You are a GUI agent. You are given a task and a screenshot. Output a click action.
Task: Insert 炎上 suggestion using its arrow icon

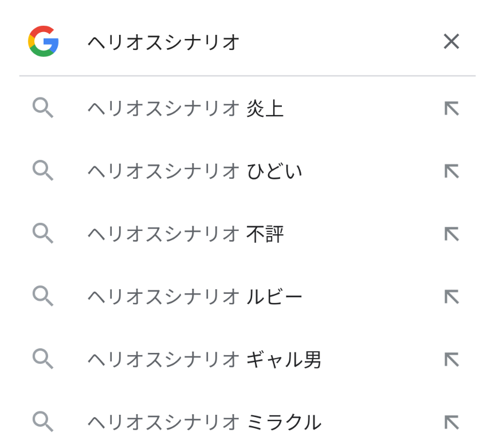click(451, 108)
